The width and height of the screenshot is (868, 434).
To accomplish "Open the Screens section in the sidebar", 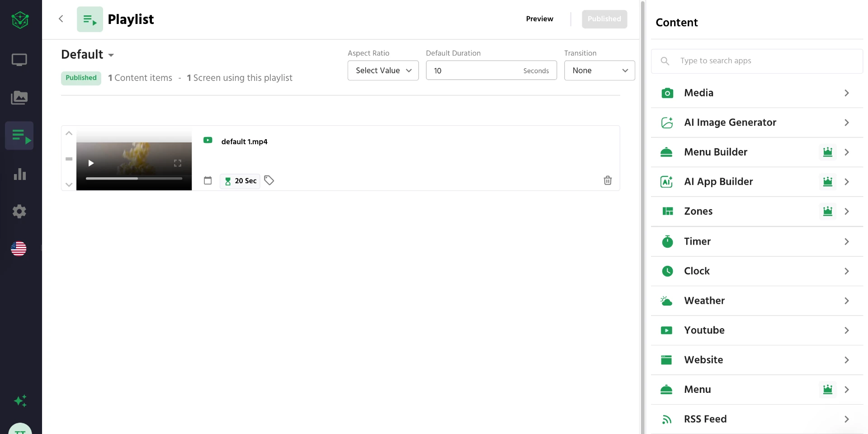I will tap(19, 60).
